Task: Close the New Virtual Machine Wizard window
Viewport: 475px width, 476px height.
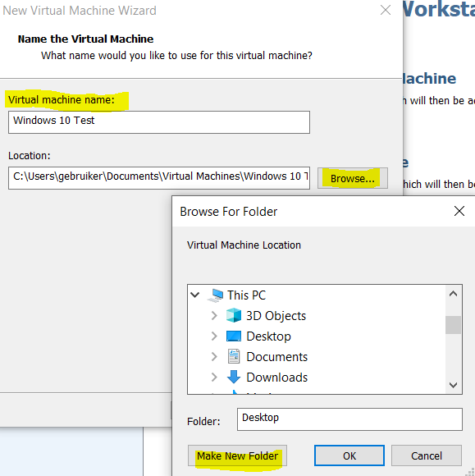Action: pyautogui.click(x=386, y=11)
